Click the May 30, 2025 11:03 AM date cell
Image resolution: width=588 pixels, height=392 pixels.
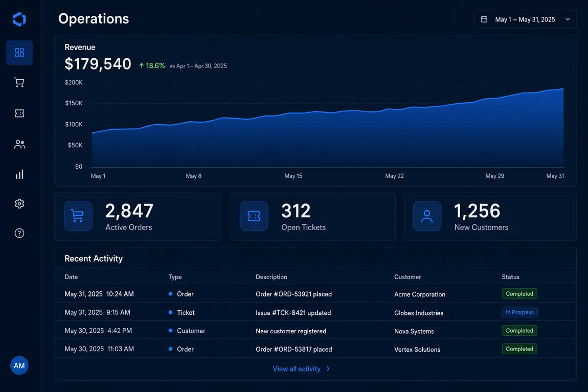(x=99, y=349)
